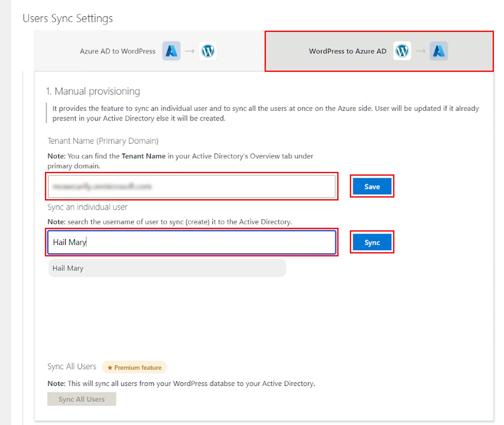Viewport: 504px width, 425px height.
Task: Click the Azure icon in Azure AD to WordPress tab
Action: [171, 51]
